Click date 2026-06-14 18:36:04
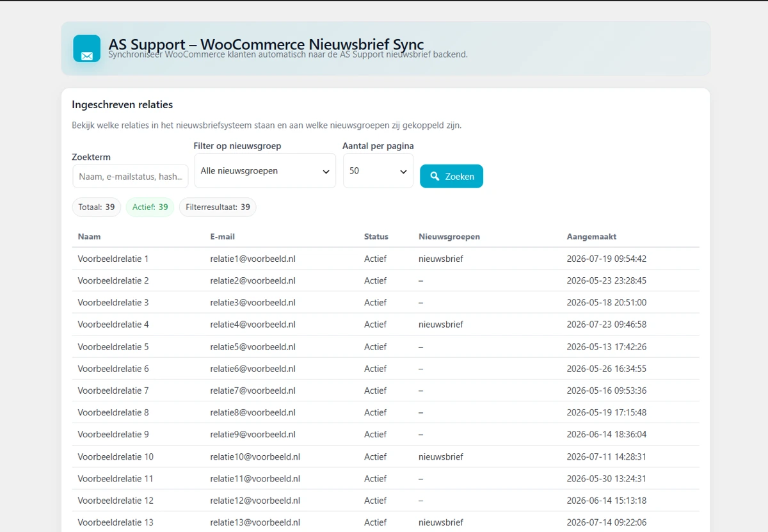This screenshot has width=768, height=532. tap(607, 434)
